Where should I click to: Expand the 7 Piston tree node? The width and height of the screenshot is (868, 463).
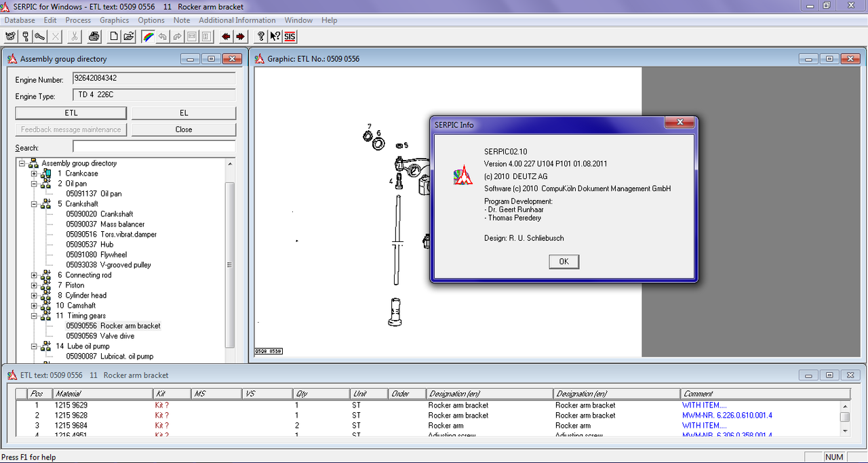pos(34,285)
